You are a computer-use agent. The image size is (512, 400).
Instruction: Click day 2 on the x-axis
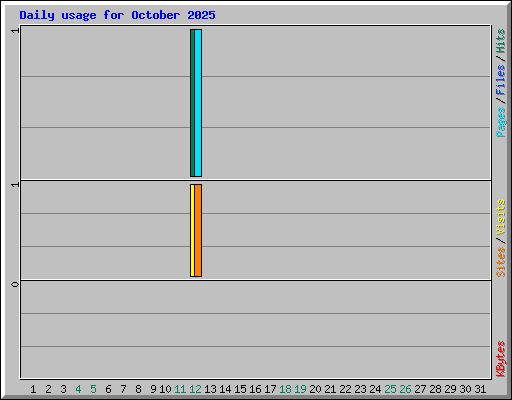(48, 389)
